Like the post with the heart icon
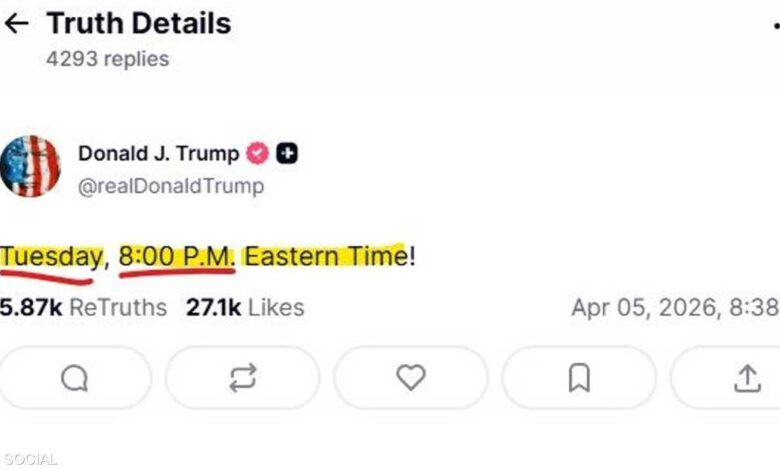 [x=410, y=377]
